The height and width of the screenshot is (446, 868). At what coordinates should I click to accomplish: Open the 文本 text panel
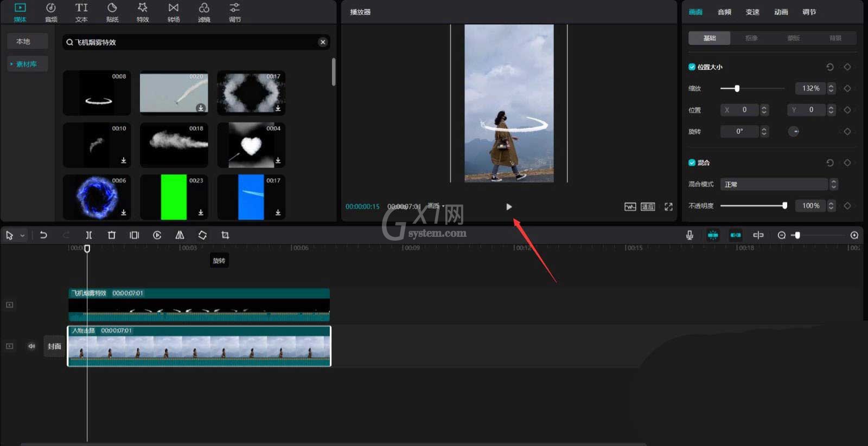(81, 12)
